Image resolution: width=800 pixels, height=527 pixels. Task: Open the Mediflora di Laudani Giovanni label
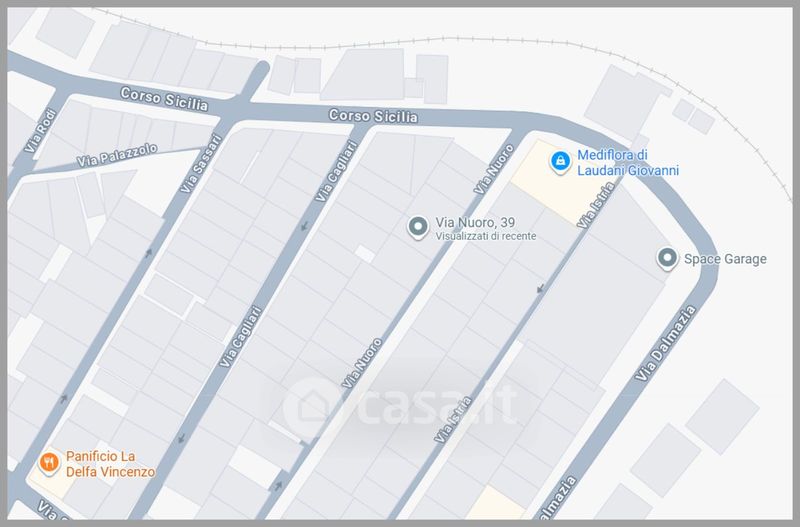[x=628, y=162]
